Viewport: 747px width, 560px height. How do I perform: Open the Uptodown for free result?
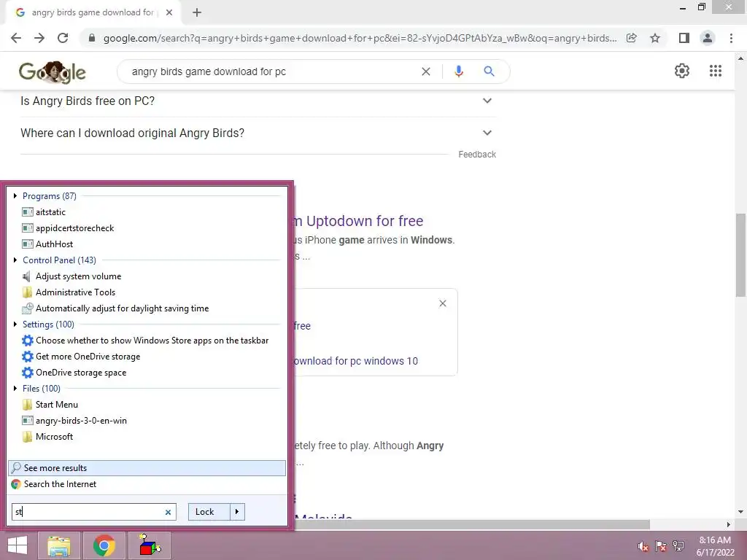point(358,221)
